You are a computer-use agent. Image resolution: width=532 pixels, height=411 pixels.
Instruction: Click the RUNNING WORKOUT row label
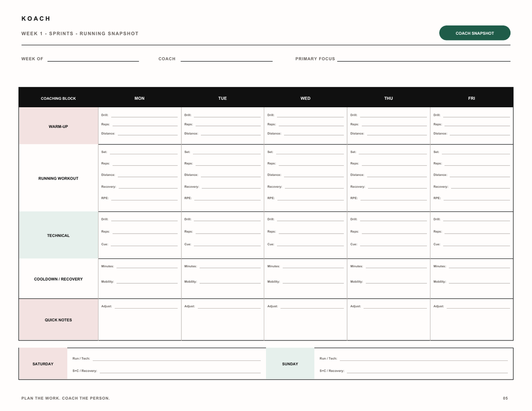(58, 178)
